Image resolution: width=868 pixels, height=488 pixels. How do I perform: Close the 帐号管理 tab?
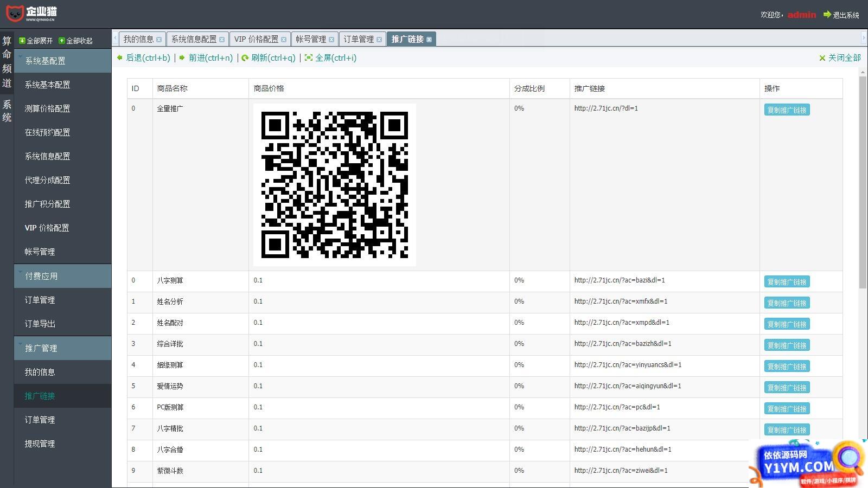point(331,40)
